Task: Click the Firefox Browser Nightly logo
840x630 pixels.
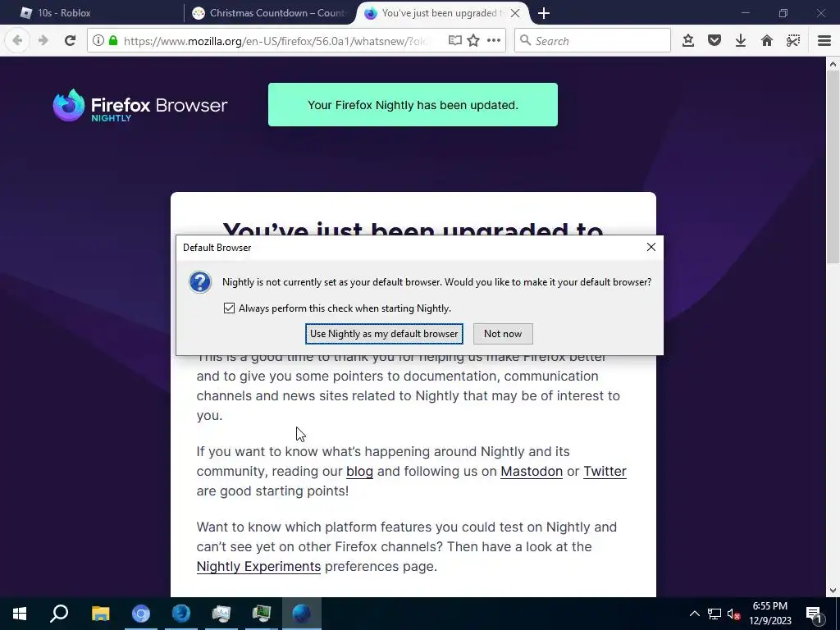Action: [140, 106]
